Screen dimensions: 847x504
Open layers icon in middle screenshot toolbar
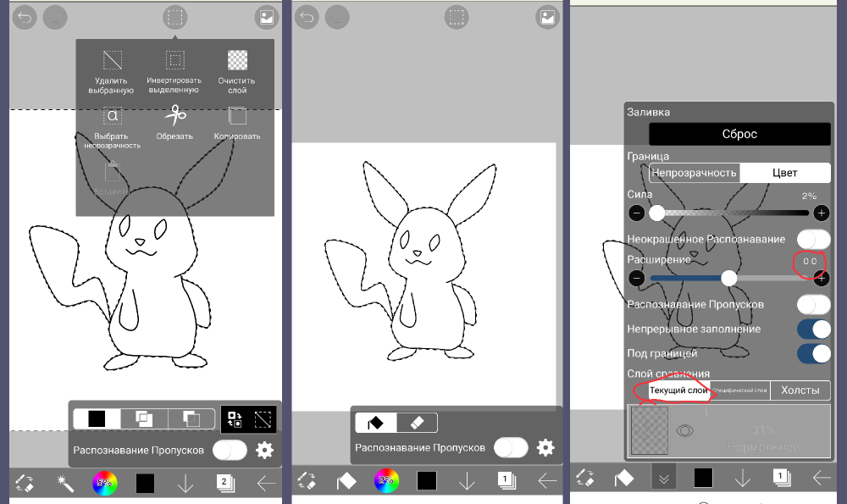[507, 480]
